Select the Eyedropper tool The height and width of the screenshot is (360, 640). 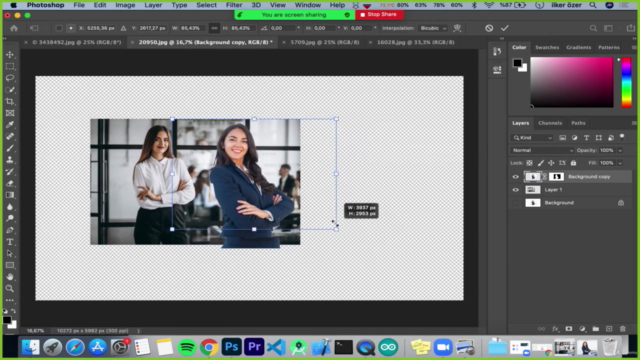coord(10,125)
